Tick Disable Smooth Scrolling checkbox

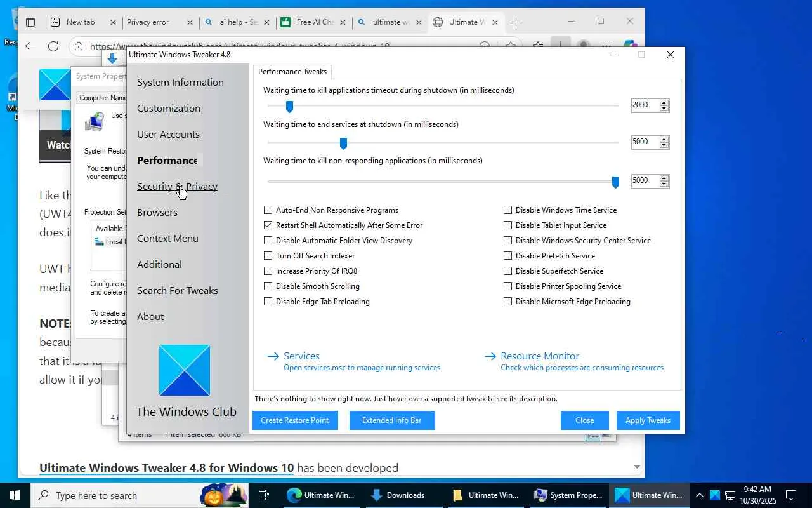click(x=268, y=286)
